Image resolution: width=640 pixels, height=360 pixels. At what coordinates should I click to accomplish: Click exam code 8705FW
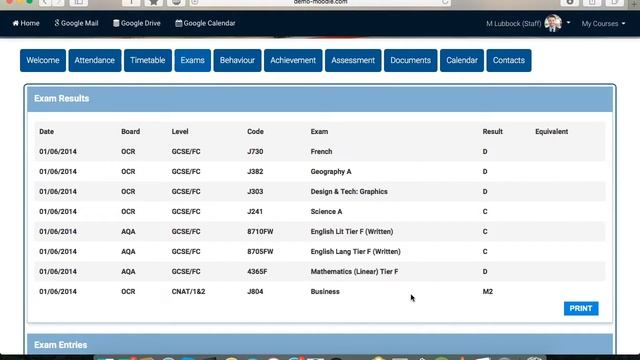(x=260, y=251)
